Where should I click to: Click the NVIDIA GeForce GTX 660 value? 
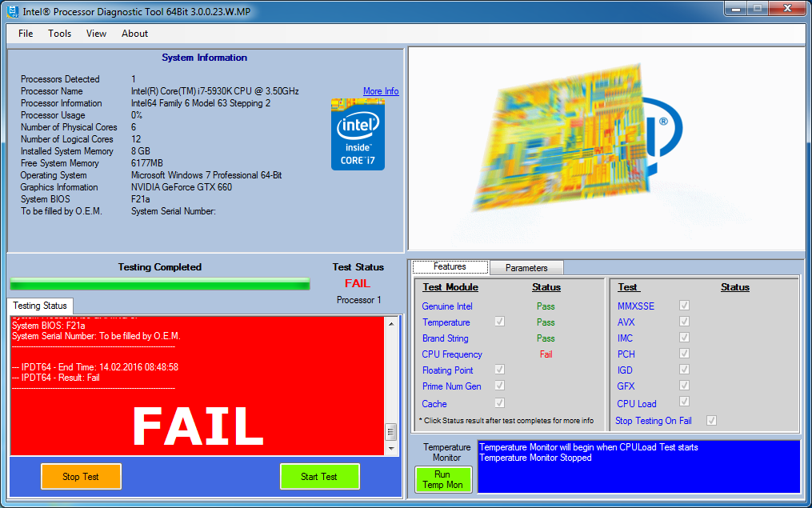182,187
